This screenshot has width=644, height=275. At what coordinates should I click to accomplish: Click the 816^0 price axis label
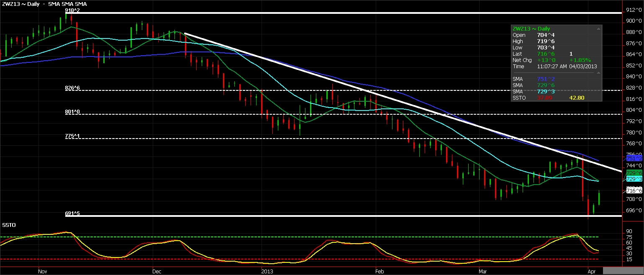click(634, 99)
